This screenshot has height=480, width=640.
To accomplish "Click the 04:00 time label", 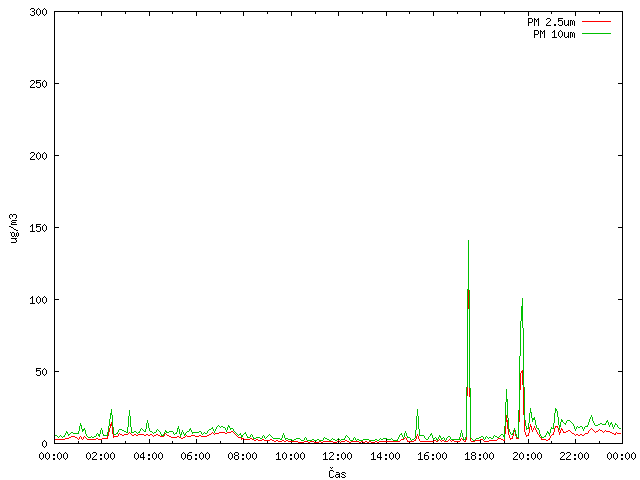I will click(148, 456).
